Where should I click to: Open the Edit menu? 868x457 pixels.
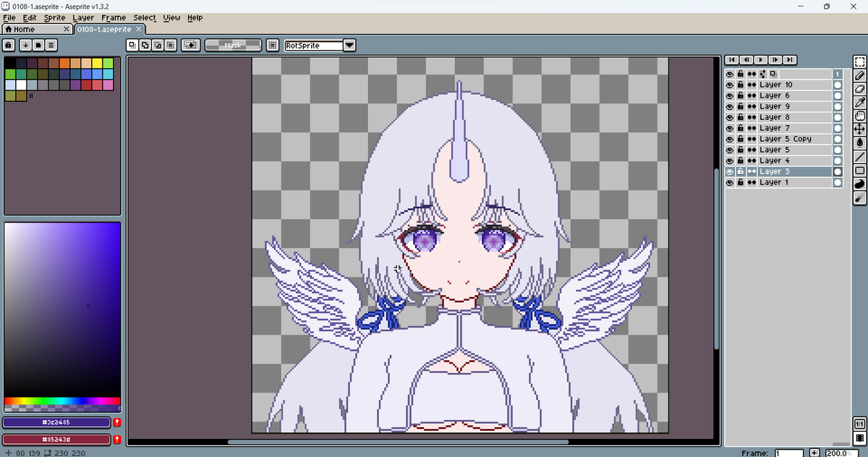pos(30,17)
